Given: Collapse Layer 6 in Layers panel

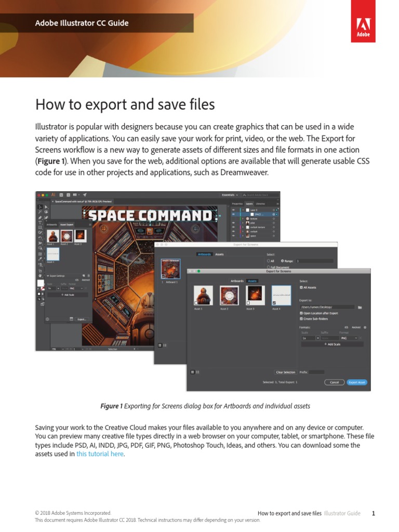Looking at the screenshot, I should point(243,210).
